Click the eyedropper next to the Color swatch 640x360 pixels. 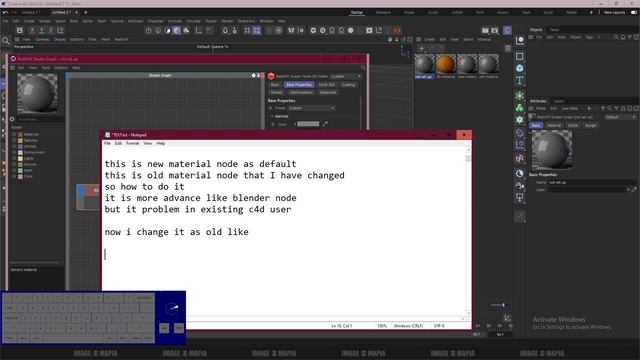point(325,124)
